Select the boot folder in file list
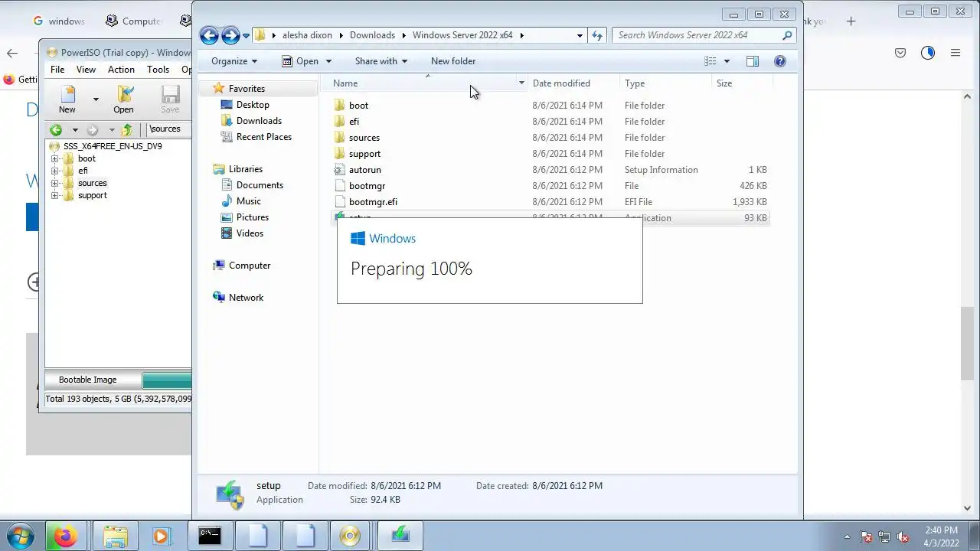 358,106
